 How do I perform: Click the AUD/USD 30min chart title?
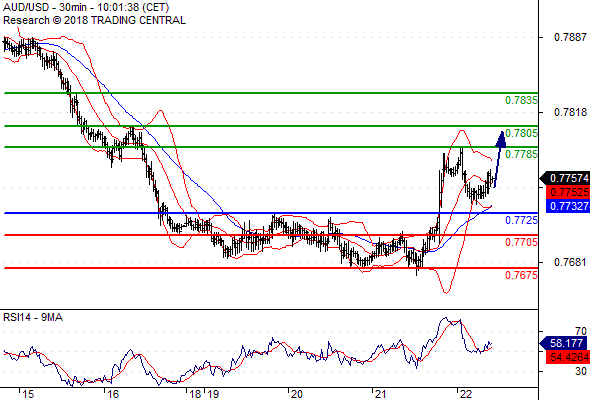86,7
